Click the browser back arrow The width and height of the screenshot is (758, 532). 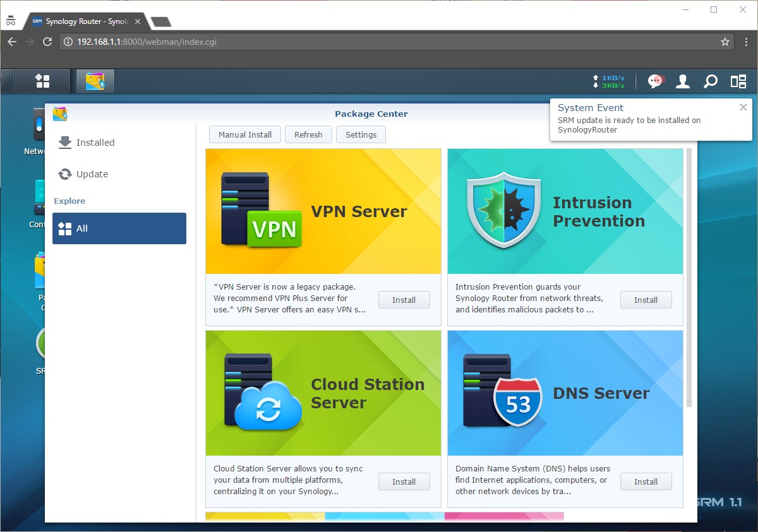pos(11,42)
